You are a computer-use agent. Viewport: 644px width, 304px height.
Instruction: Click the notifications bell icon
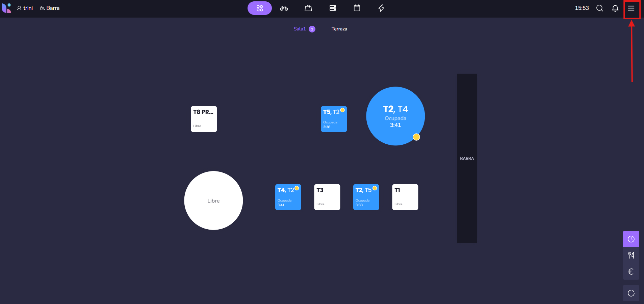[615, 8]
